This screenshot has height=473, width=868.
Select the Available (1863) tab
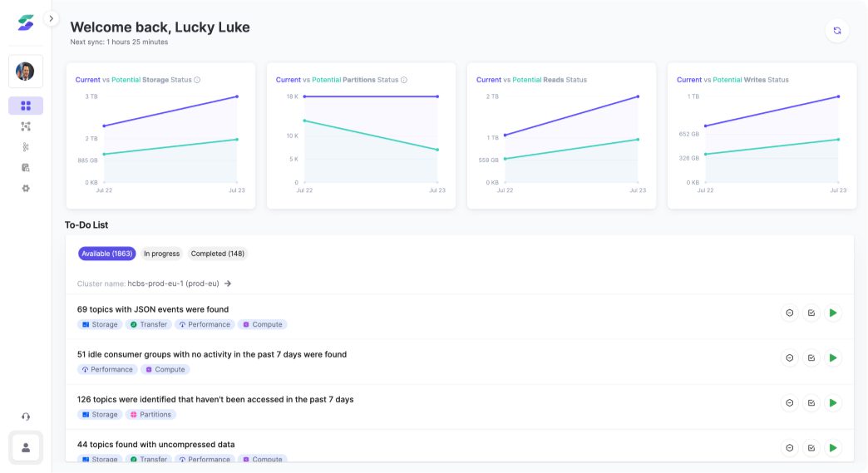tap(106, 254)
